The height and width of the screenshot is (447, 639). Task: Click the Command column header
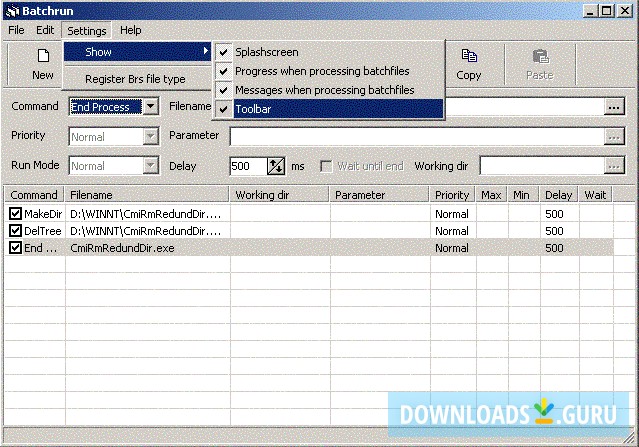pyautogui.click(x=34, y=195)
